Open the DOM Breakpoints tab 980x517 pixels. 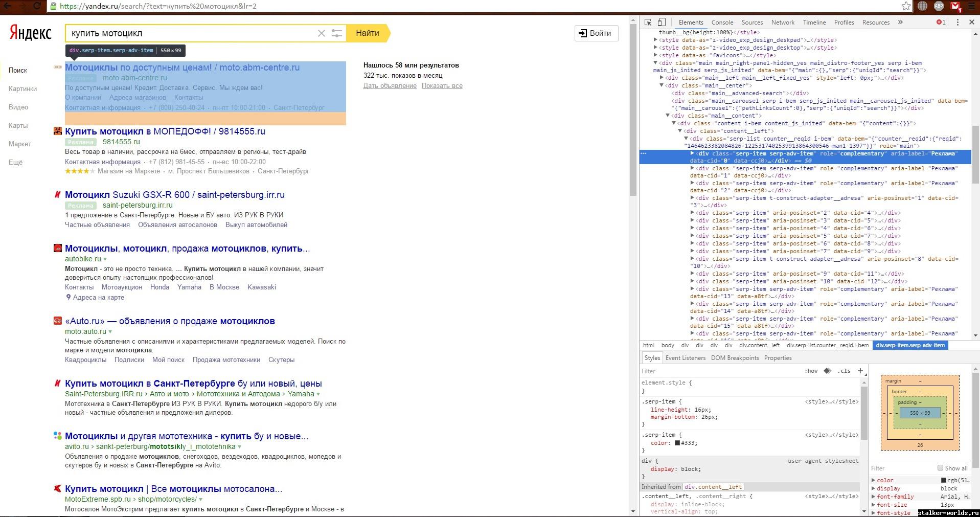[x=735, y=358]
